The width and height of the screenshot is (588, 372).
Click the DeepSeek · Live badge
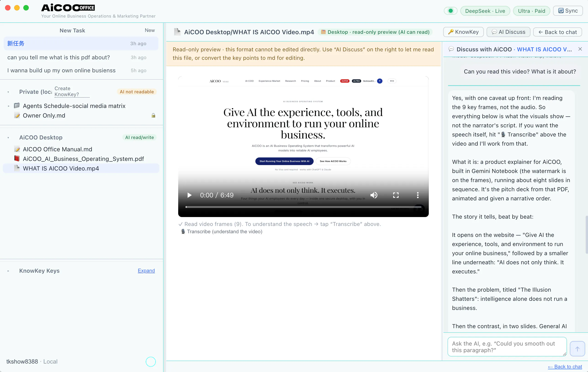click(485, 11)
